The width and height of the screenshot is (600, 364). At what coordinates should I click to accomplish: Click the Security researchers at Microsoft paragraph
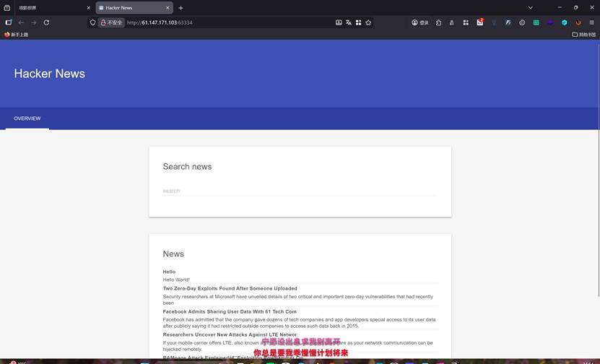pos(297,300)
